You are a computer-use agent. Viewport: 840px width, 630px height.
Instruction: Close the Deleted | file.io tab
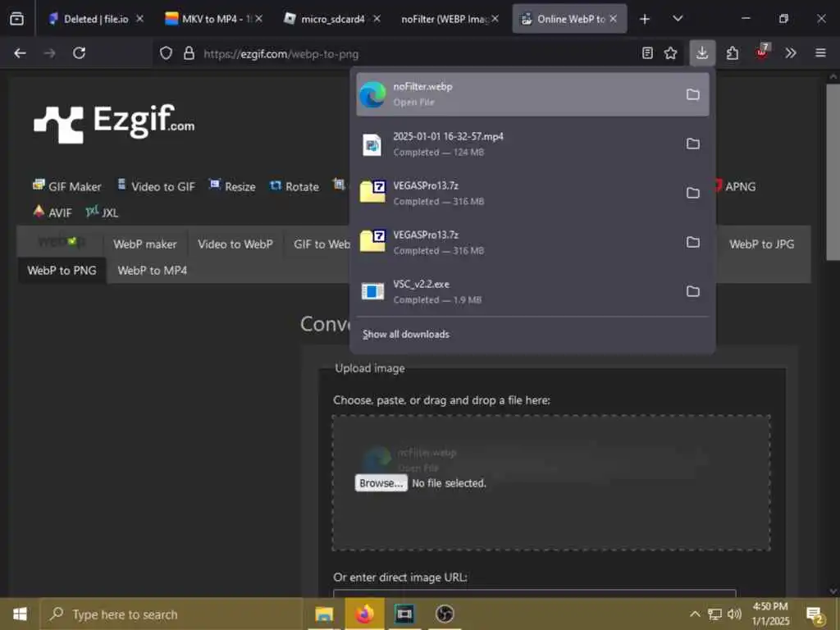[x=139, y=19]
